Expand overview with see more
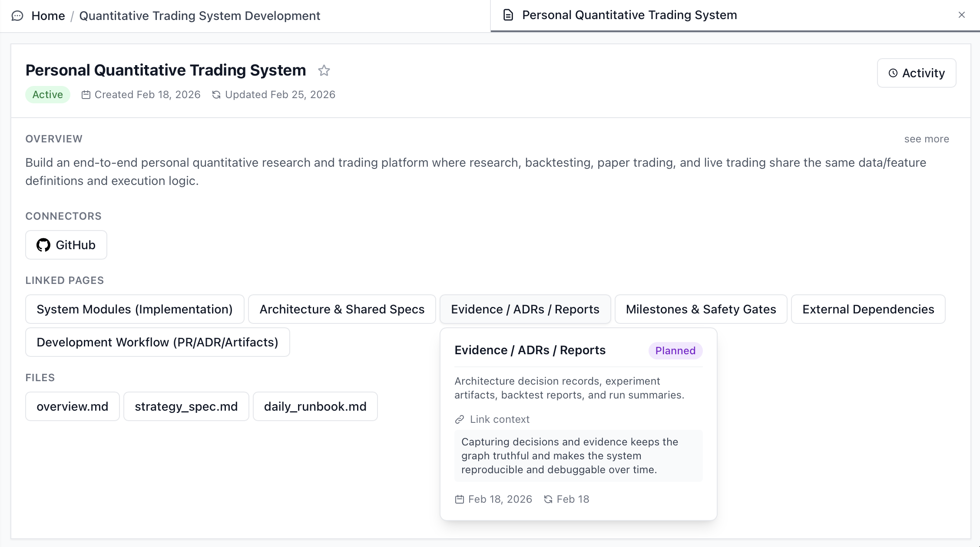Screen dimensions: 980x547 point(926,139)
